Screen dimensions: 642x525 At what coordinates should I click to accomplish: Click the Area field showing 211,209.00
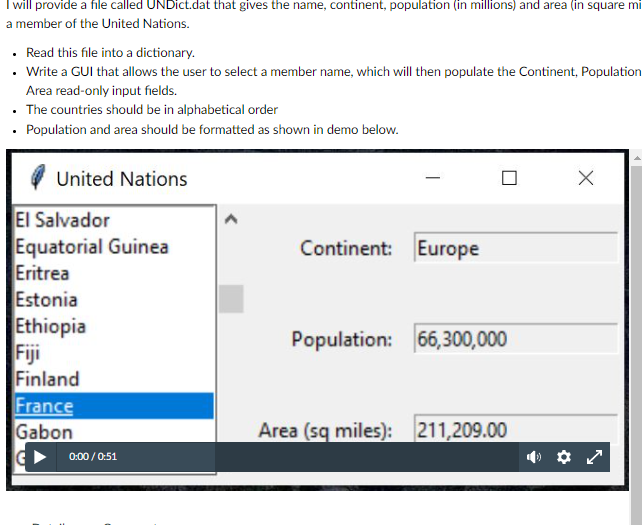(x=515, y=428)
